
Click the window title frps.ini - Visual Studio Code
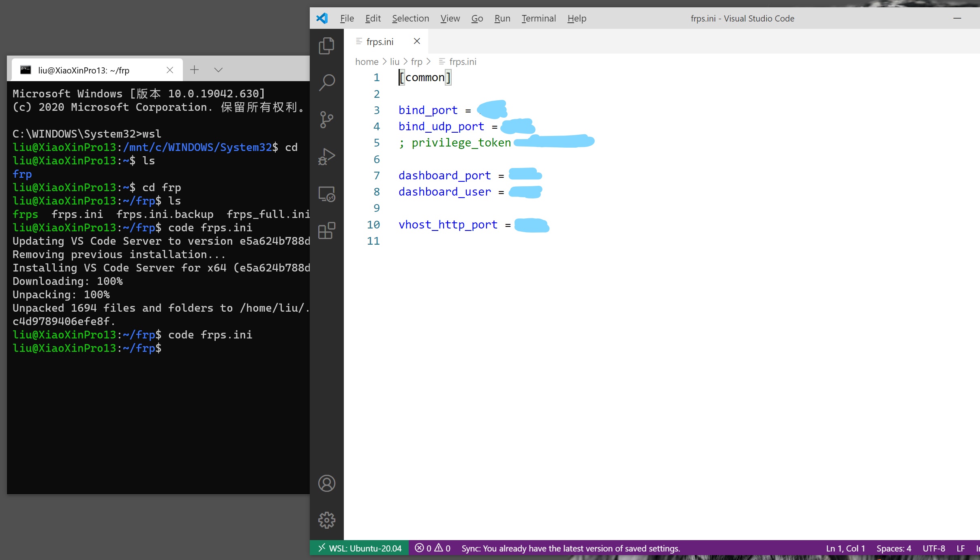[x=742, y=18]
